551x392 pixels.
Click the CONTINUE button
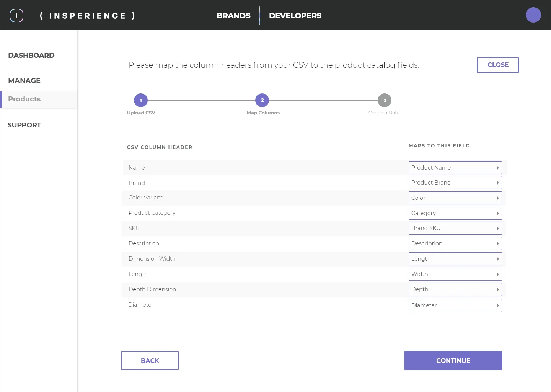(453, 361)
